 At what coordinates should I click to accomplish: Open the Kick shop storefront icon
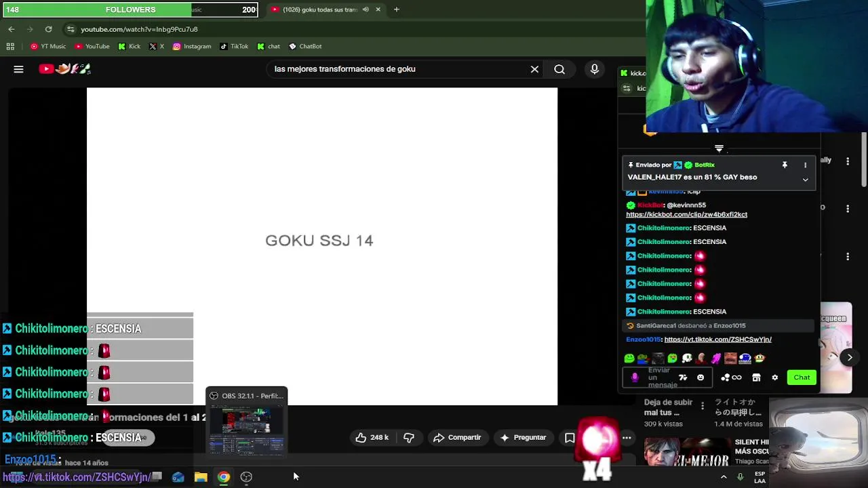(x=756, y=378)
